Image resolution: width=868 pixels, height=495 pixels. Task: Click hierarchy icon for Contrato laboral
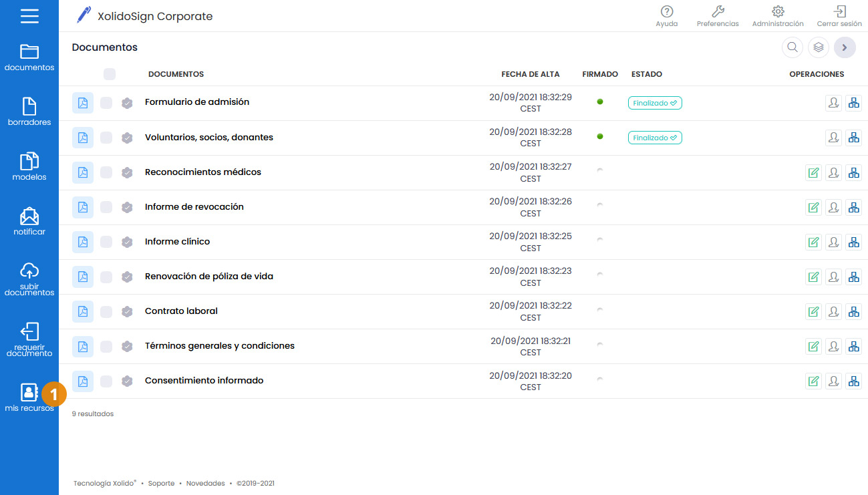(853, 311)
